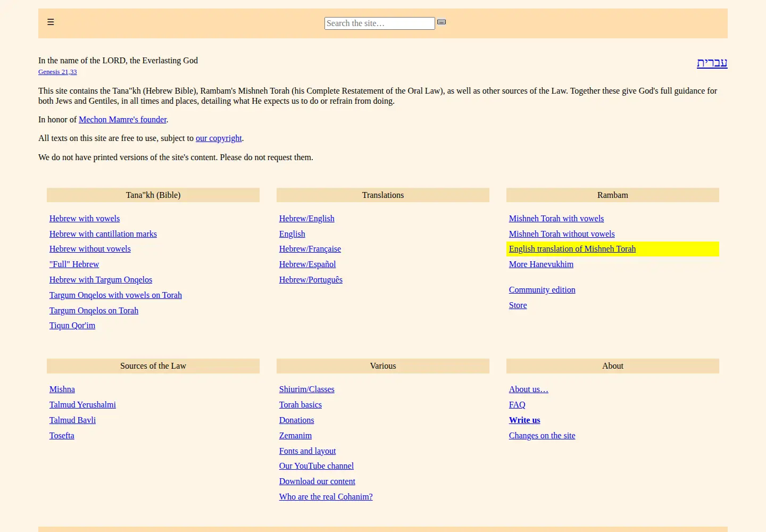The width and height of the screenshot is (766, 532).
Task: Open Mishneh Torah with vowels
Action: (x=556, y=219)
